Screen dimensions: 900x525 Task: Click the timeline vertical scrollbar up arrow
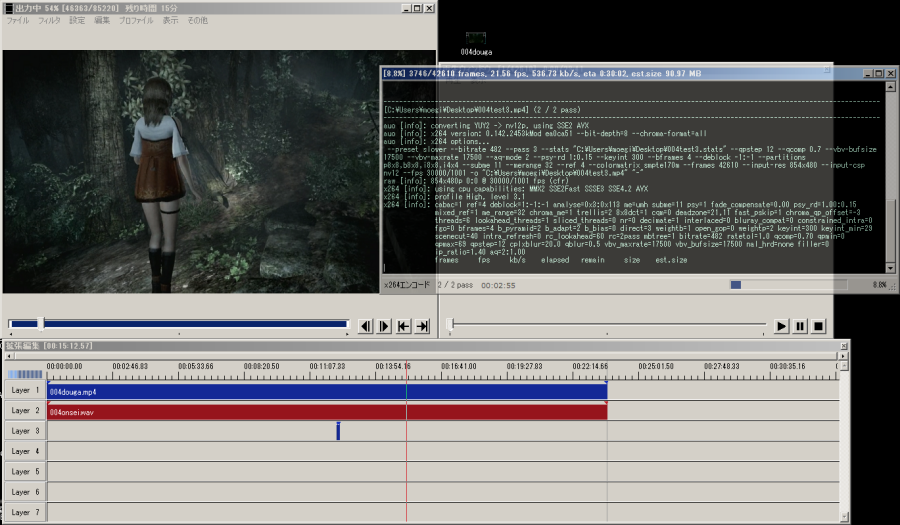coord(844,365)
